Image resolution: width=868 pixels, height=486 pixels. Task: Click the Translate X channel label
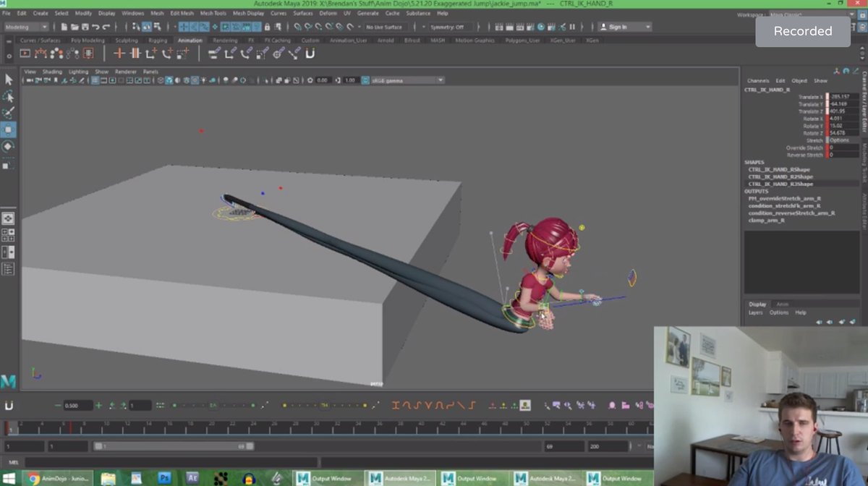[x=810, y=97]
